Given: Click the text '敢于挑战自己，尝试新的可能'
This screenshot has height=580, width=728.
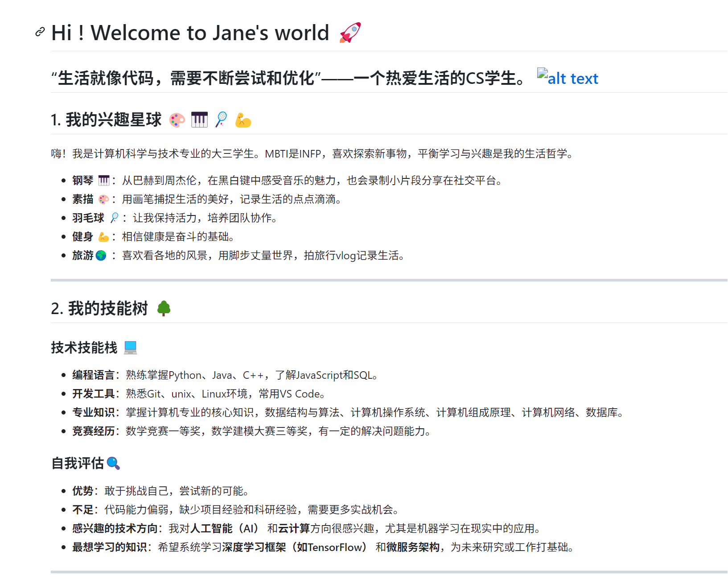Looking at the screenshot, I should (174, 491).
